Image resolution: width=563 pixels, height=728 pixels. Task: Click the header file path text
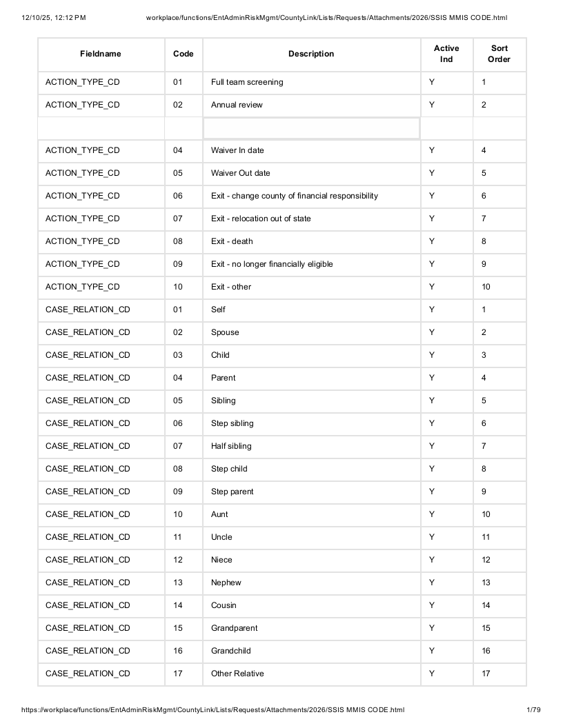pos(326,18)
